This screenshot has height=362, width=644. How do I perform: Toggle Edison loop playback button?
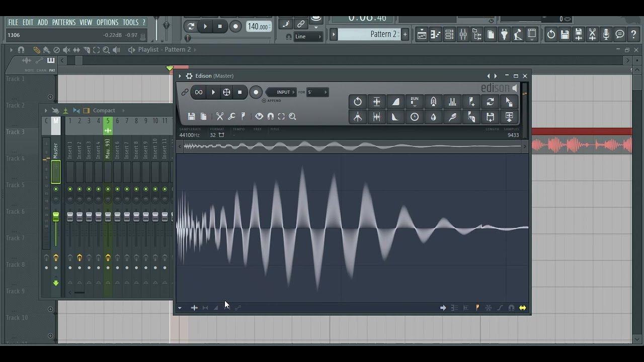(199, 92)
